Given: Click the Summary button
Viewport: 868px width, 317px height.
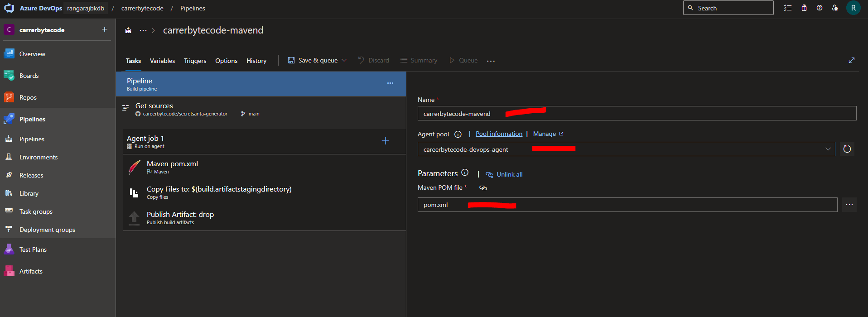Looking at the screenshot, I should coord(419,60).
